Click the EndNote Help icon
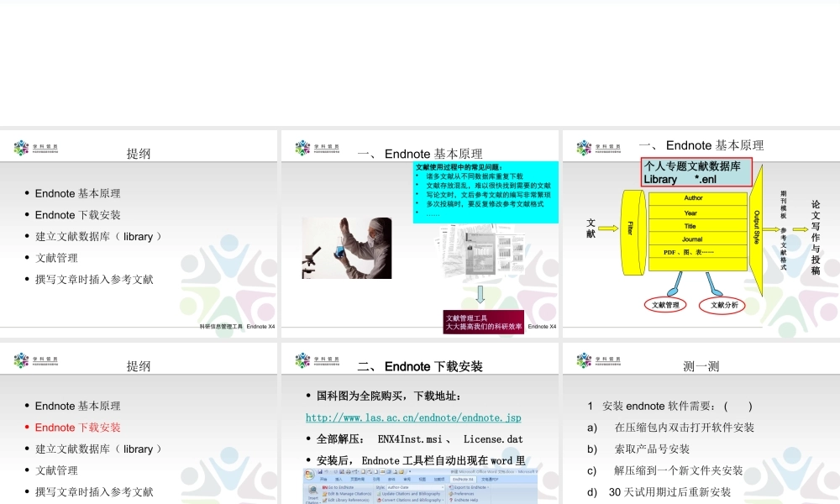 point(465,501)
